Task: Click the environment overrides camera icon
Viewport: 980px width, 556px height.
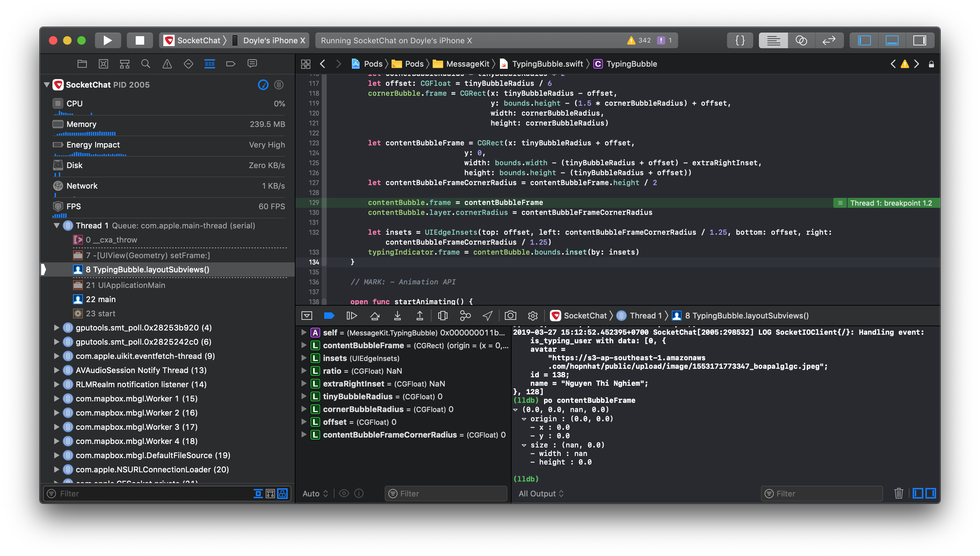Action: pyautogui.click(x=511, y=316)
